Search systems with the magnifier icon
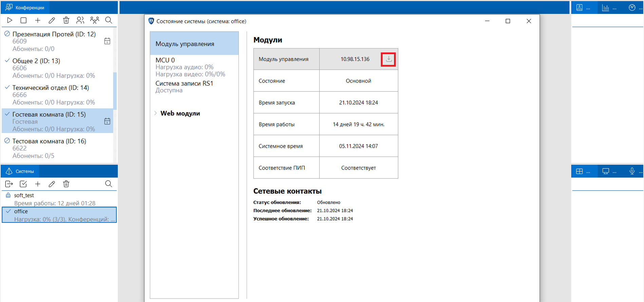 coord(109,184)
